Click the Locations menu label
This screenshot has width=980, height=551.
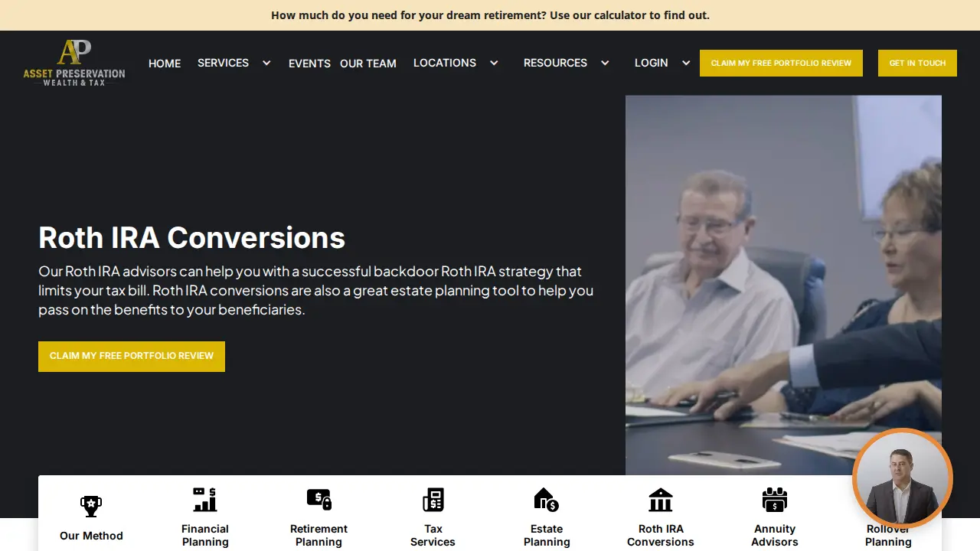pyautogui.click(x=445, y=63)
